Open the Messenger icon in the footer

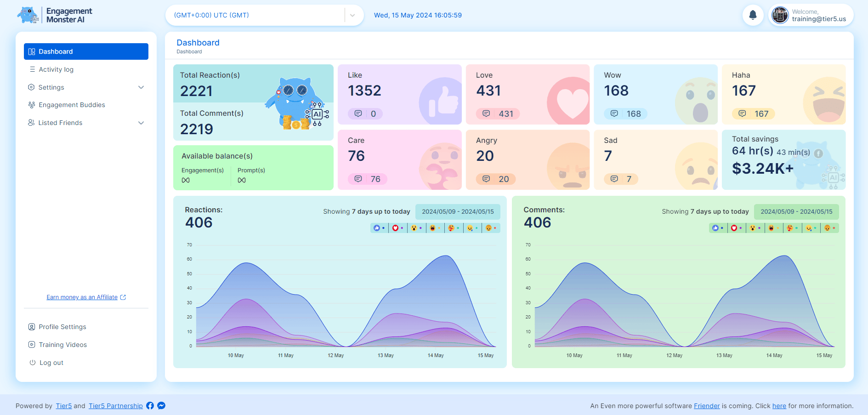click(x=161, y=405)
